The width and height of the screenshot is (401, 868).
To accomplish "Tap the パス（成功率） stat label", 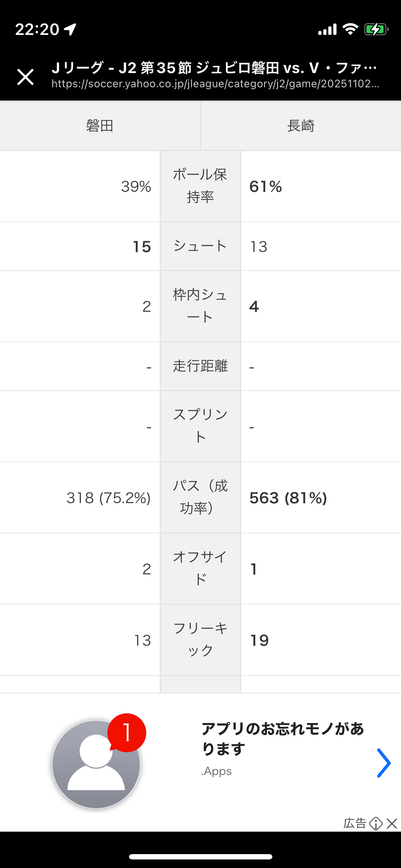I will tap(200, 497).
